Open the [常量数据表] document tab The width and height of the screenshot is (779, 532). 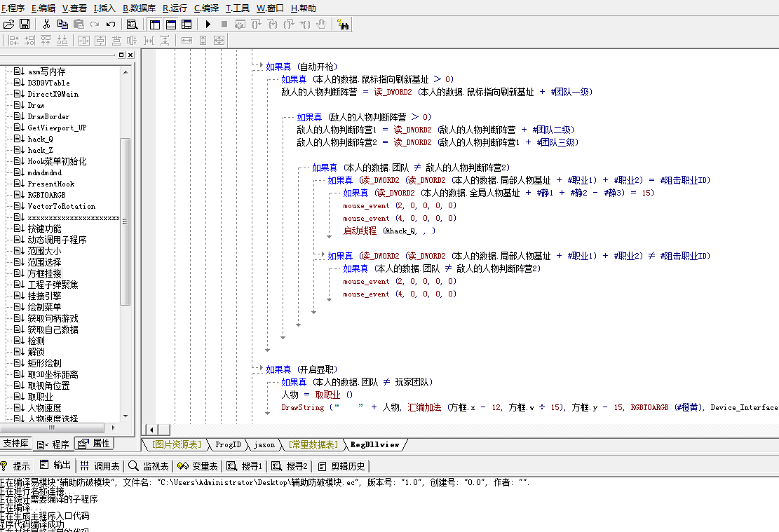313,444
